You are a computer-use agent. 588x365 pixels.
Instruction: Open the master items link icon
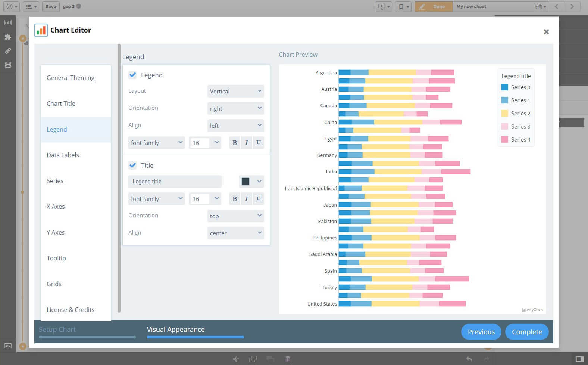click(8, 51)
